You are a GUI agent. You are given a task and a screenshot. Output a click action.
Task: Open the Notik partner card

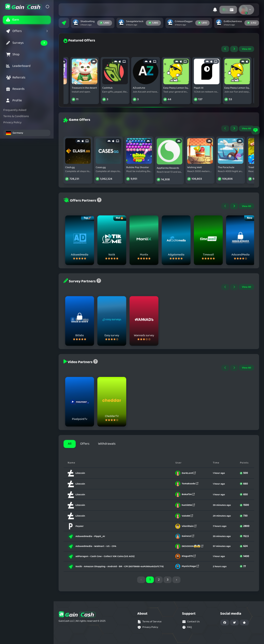click(112, 240)
